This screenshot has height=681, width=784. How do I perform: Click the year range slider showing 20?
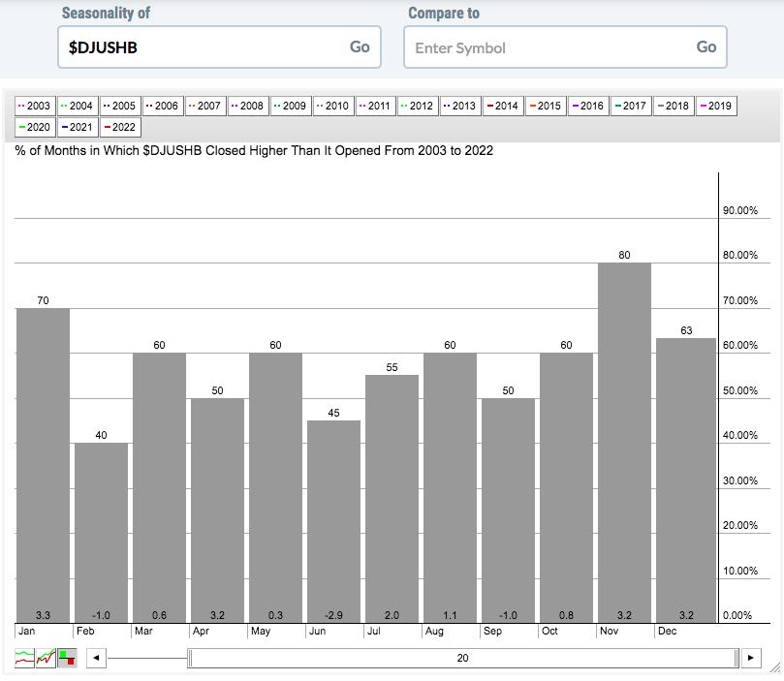tap(462, 659)
